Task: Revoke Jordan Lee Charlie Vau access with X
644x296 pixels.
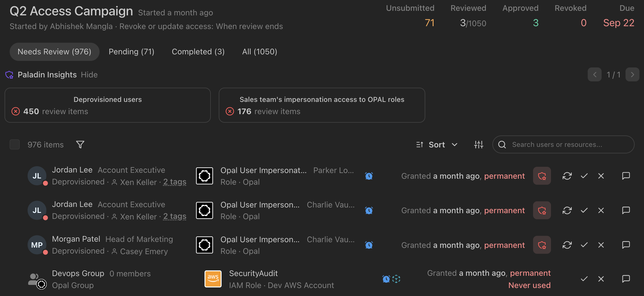Action: 601,210
